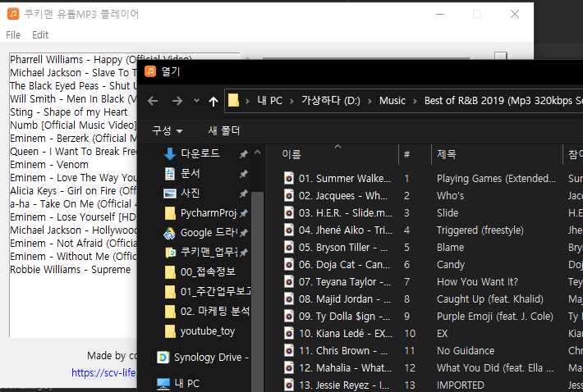The width and height of the screenshot is (583, 392).
Task: Select file 01. Summer Walker
Action: [x=337, y=179]
